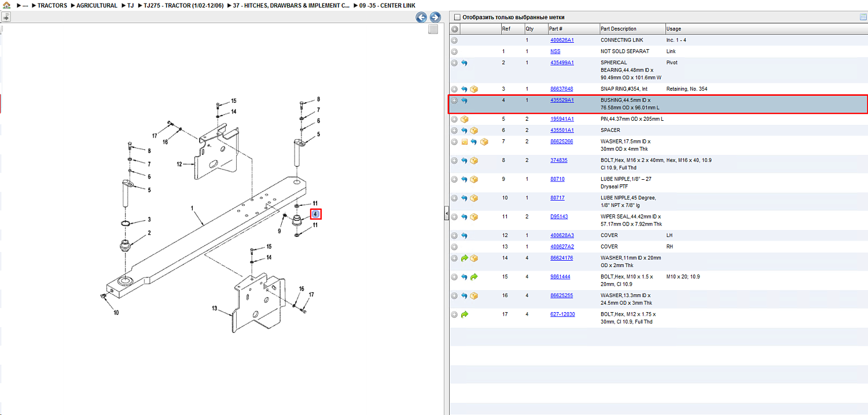Open part number 627-12030 link

click(x=562, y=314)
